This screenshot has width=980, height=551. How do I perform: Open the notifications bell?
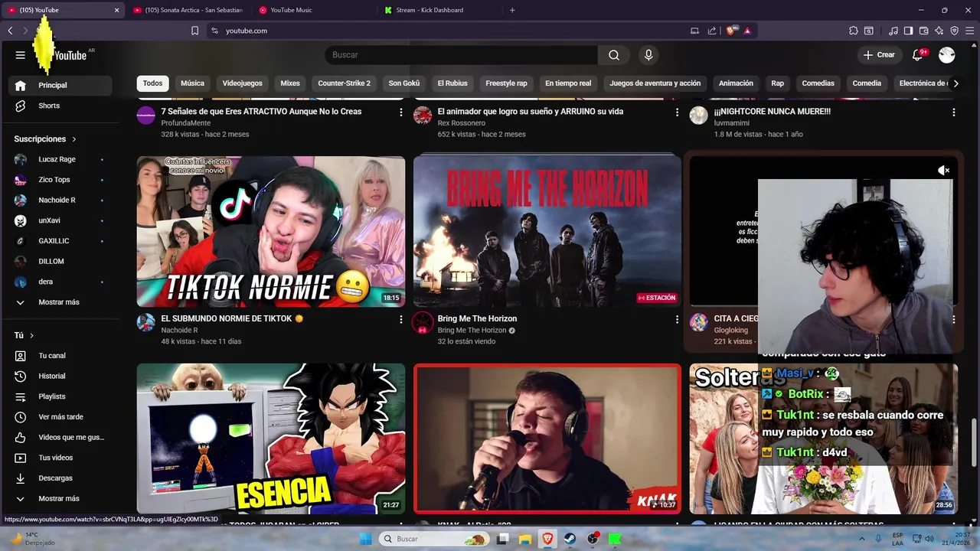coord(918,55)
